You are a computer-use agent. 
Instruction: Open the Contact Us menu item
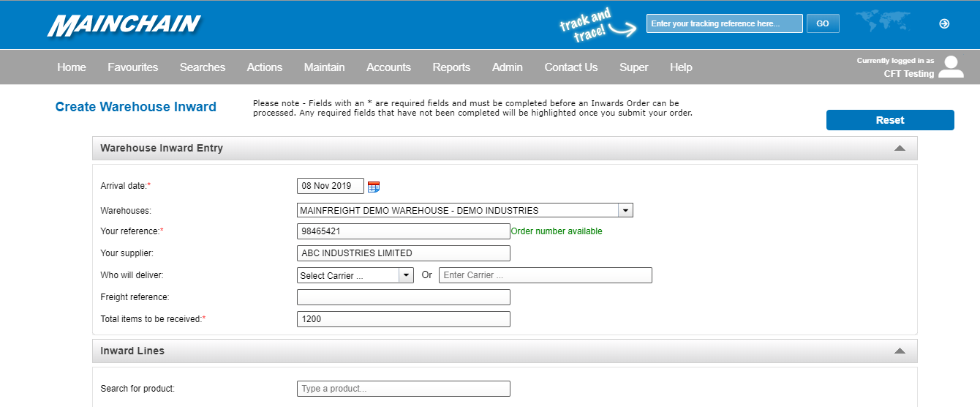pos(571,67)
